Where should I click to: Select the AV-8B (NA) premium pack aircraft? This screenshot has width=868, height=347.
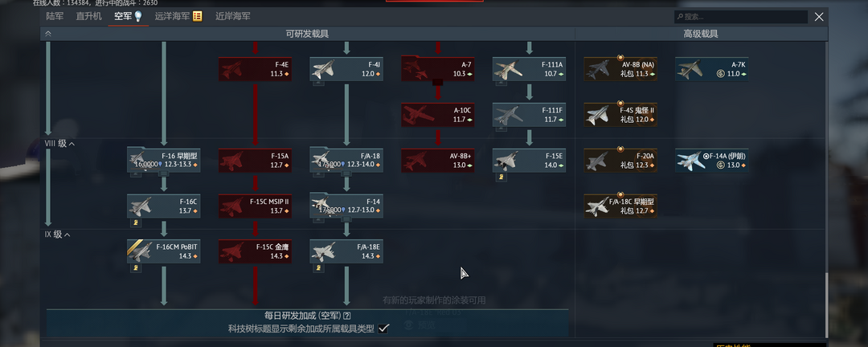pyautogui.click(x=620, y=68)
